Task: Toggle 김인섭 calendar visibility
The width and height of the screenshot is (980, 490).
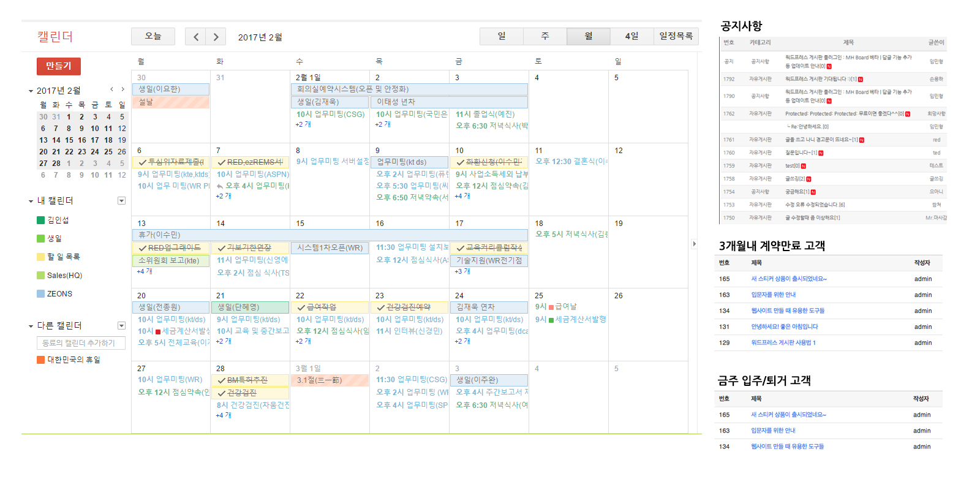Action: click(41, 221)
